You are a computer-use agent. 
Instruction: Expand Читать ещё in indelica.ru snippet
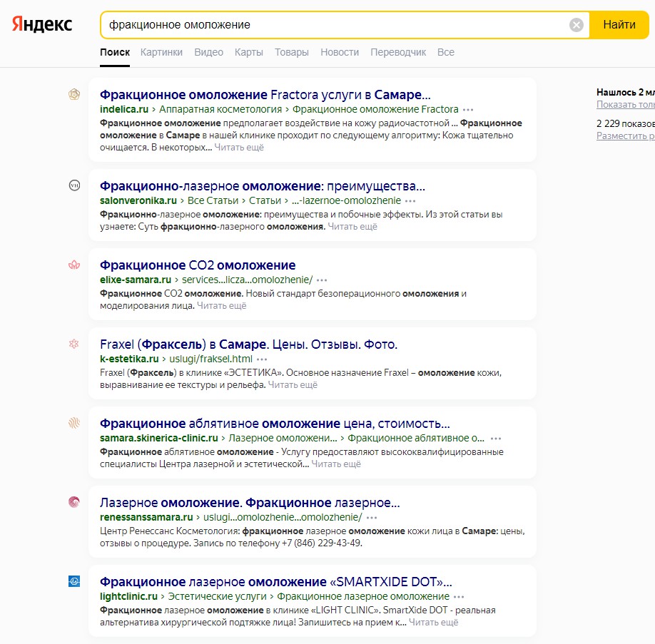[239, 148]
